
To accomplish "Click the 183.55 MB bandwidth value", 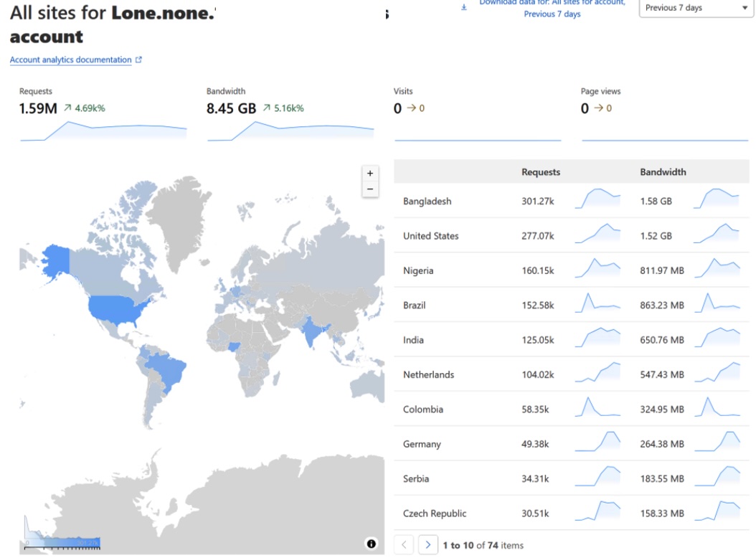I will coord(662,479).
